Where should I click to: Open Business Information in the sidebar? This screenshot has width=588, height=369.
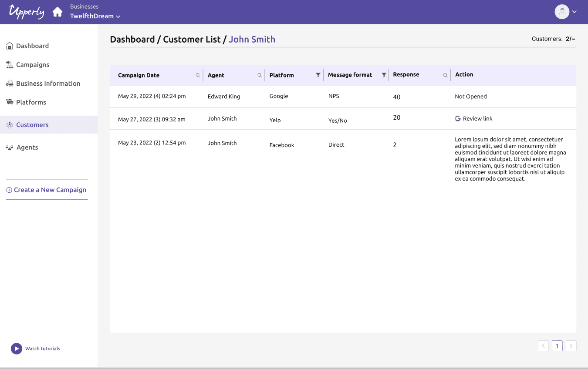pyautogui.click(x=48, y=83)
